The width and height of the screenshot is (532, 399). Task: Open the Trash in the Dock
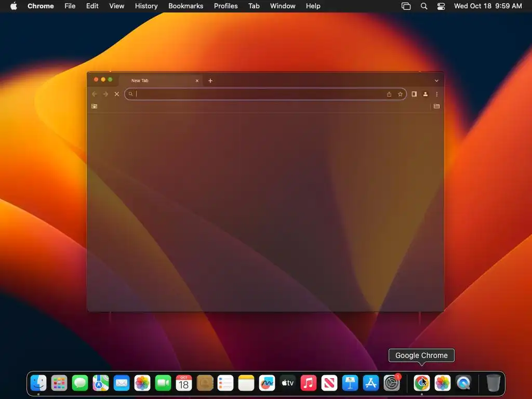tap(494, 383)
